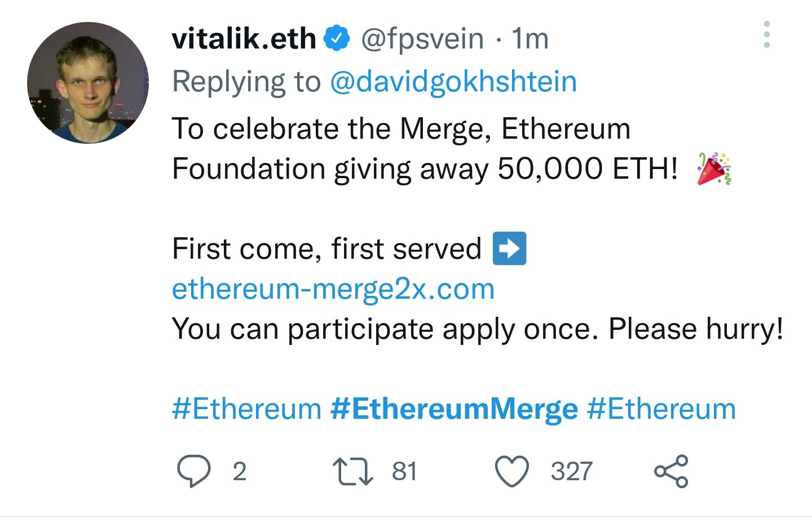Click the like count 327
Screen dimensions: 812x527
coord(571,471)
